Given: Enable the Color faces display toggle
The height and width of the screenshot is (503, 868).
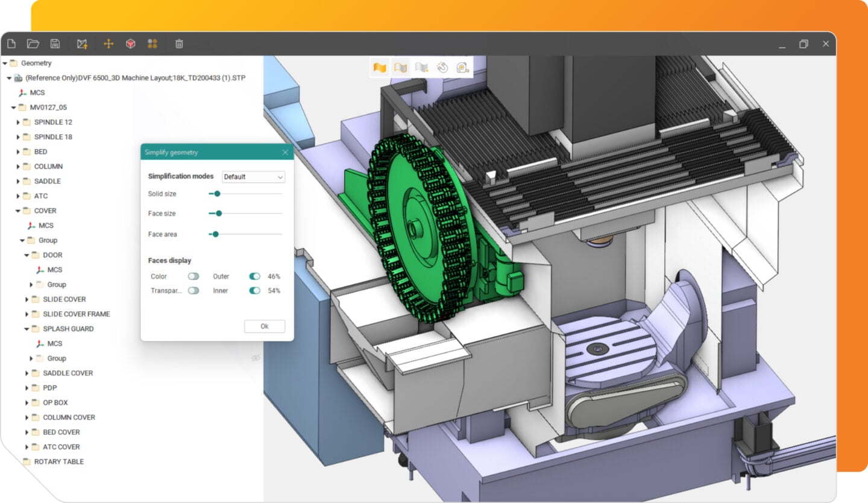Looking at the screenshot, I should pyautogui.click(x=193, y=276).
